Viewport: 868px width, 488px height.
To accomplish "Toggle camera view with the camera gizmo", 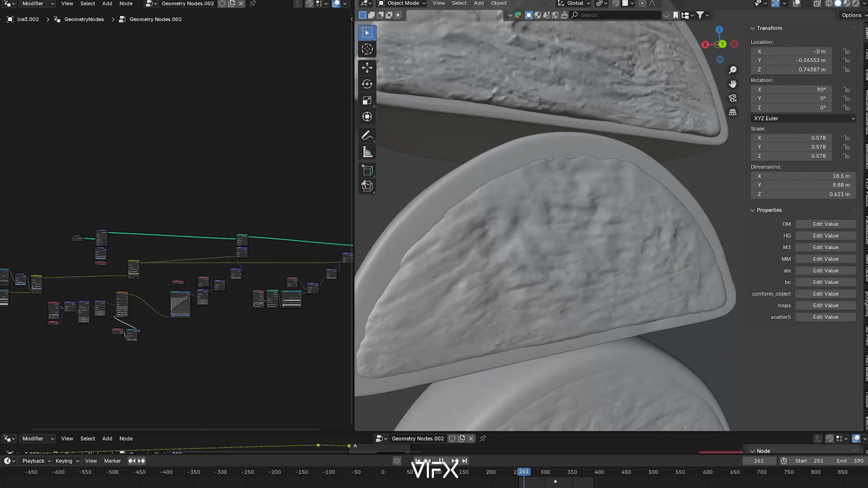I will tap(733, 98).
